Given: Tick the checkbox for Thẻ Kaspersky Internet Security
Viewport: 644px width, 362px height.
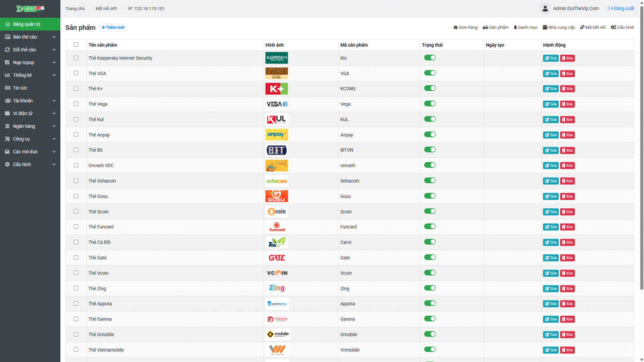Looking at the screenshot, I should click(76, 58).
